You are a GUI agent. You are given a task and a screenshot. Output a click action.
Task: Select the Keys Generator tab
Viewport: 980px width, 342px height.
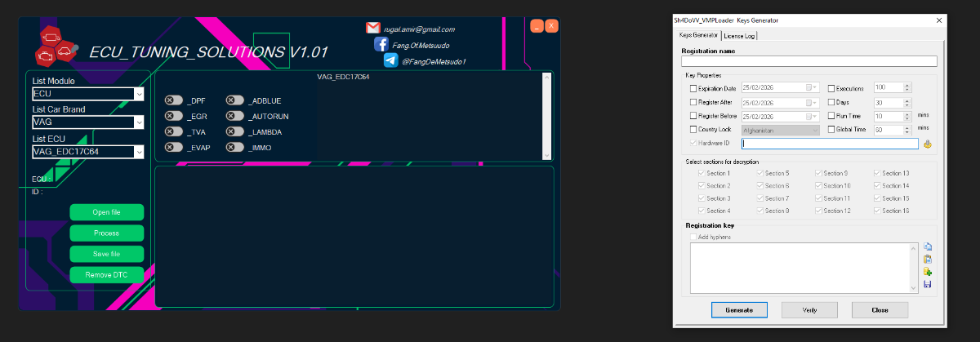tap(698, 35)
